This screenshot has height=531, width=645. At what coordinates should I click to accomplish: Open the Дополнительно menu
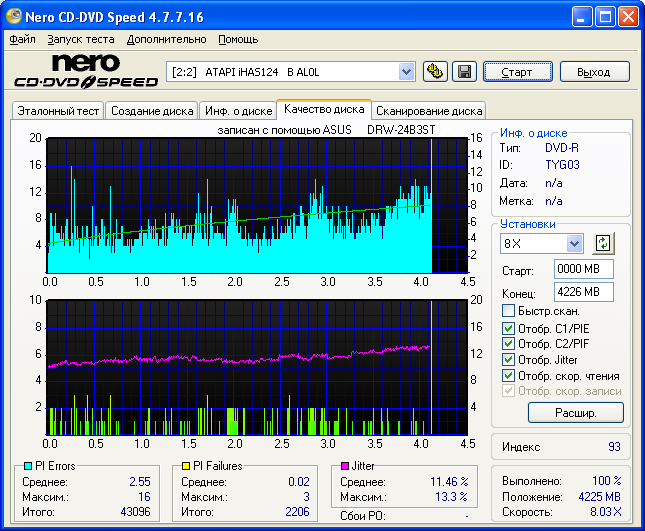click(167, 39)
